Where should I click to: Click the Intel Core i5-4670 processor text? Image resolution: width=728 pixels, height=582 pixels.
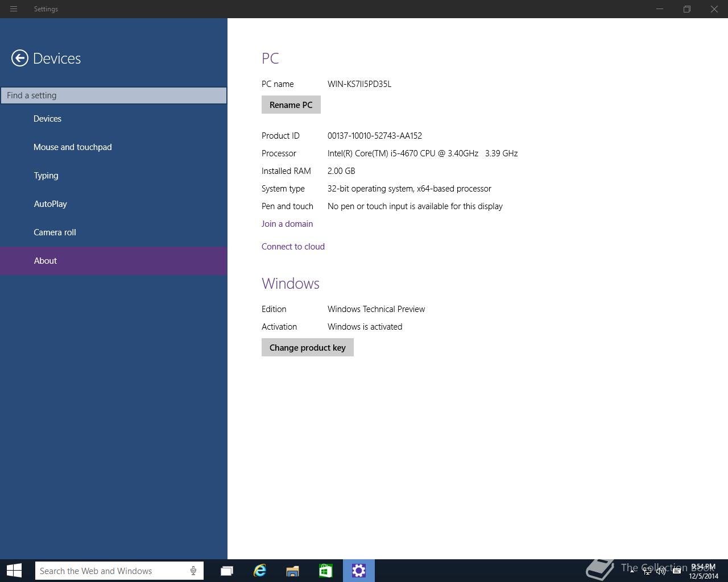click(x=423, y=153)
